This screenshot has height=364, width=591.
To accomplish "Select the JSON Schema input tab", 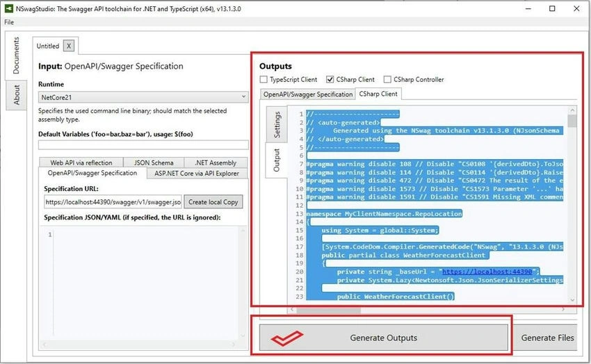I will (154, 163).
